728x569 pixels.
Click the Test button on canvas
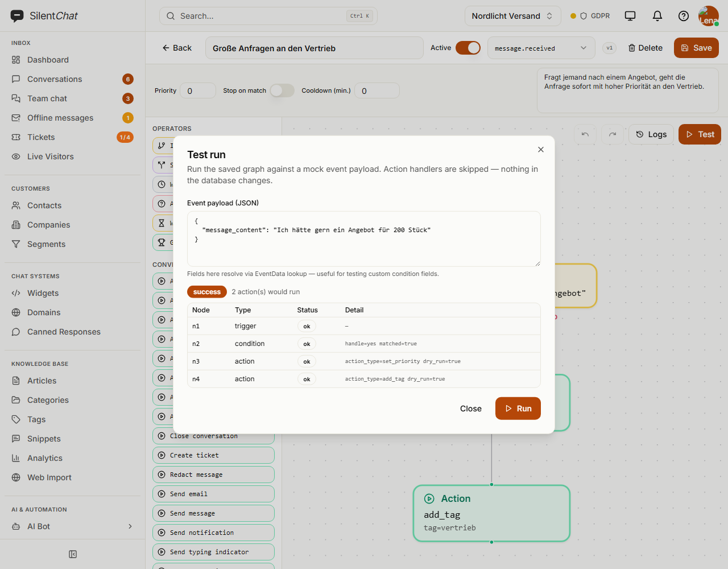coord(700,134)
